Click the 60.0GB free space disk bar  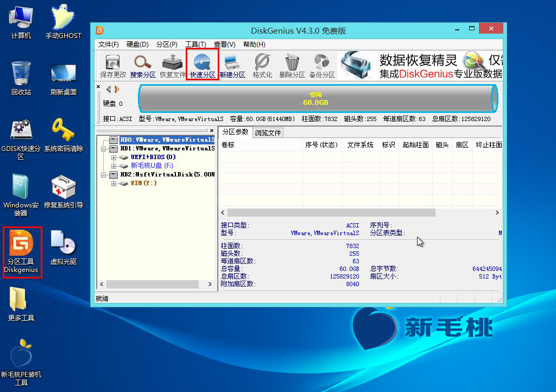pos(318,98)
